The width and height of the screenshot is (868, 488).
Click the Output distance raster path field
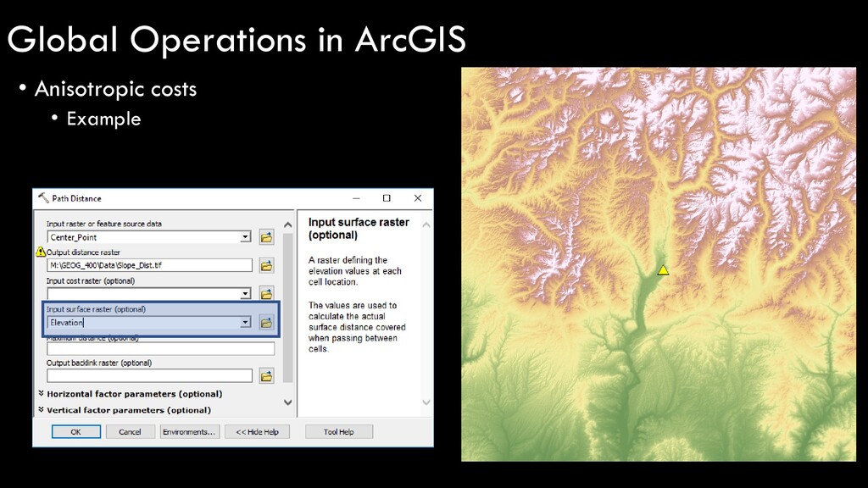149,265
